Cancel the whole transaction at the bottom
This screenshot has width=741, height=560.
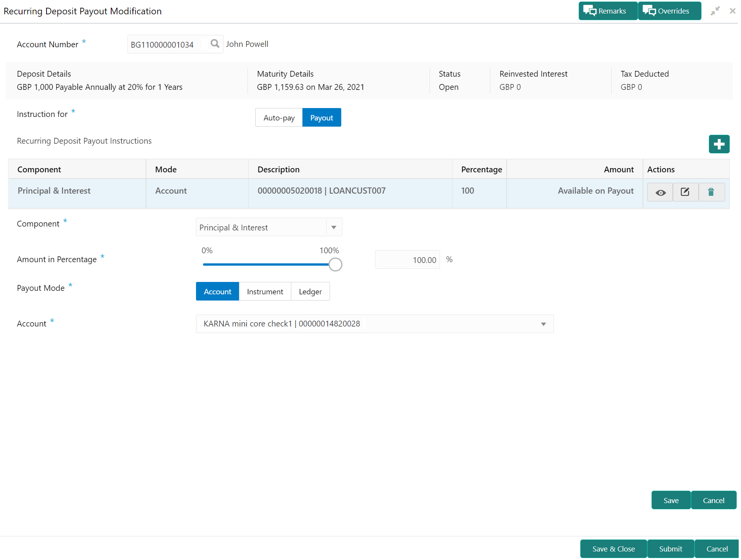pyautogui.click(x=717, y=549)
